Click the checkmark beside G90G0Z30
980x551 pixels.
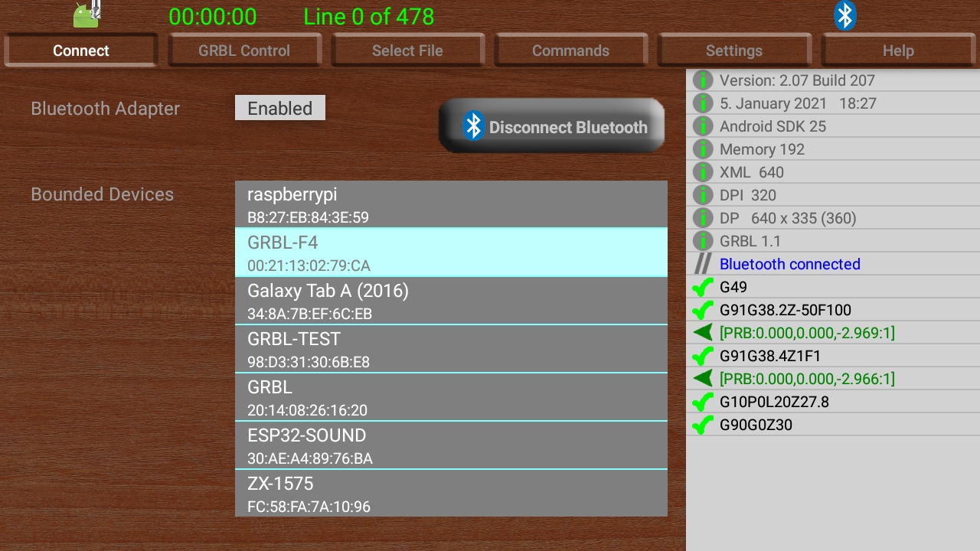(x=703, y=425)
